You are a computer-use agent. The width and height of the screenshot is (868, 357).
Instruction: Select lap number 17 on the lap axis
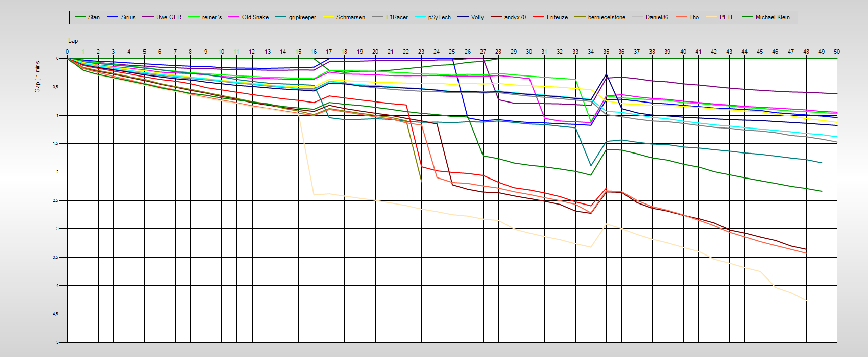click(329, 52)
